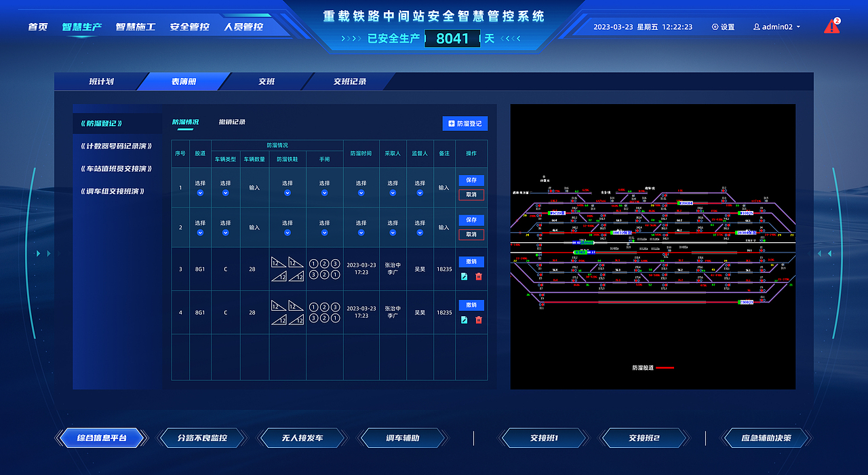Go to 首页 in top navigation

click(x=38, y=27)
